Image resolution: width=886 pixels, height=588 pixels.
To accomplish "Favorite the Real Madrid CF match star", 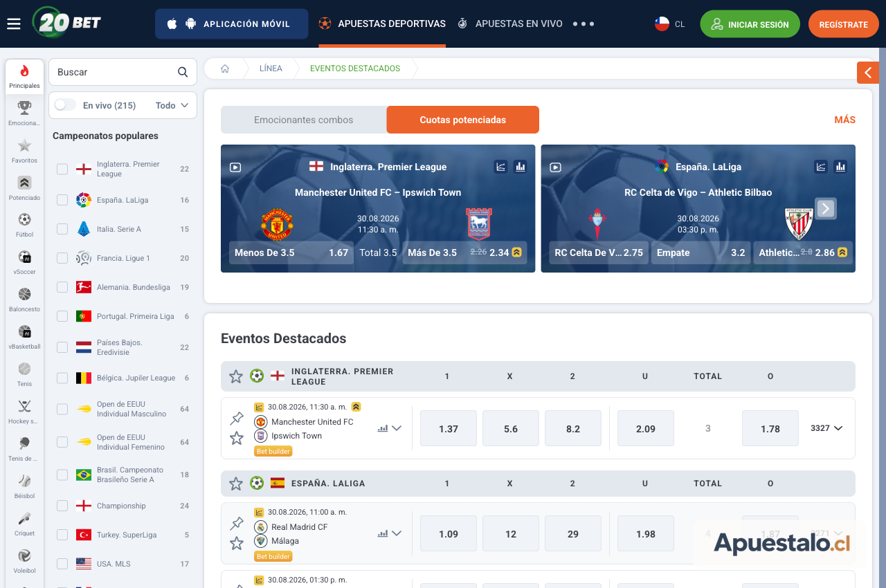I will click(237, 543).
